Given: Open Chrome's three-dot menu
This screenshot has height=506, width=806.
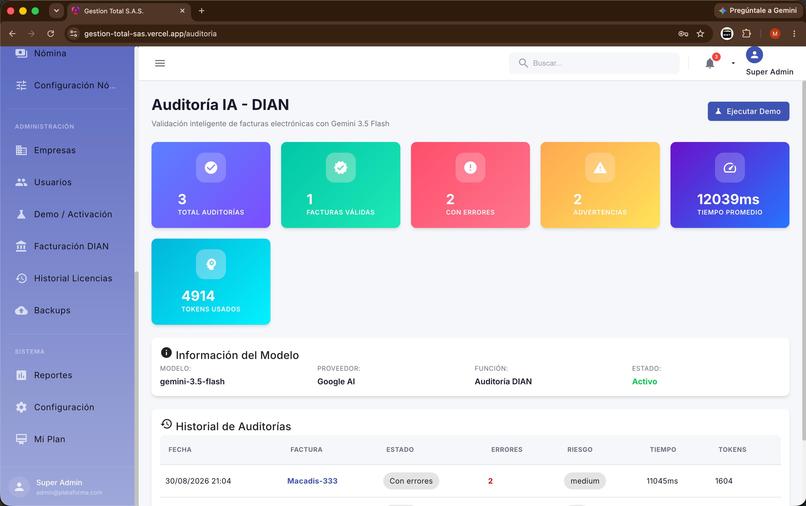Looking at the screenshot, I should coord(794,33).
